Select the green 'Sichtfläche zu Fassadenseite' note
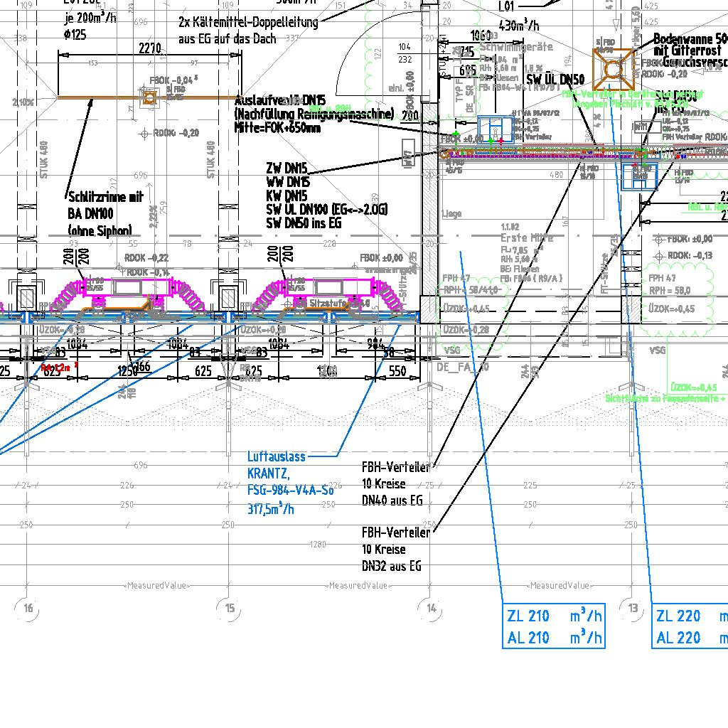 [x=662, y=398]
